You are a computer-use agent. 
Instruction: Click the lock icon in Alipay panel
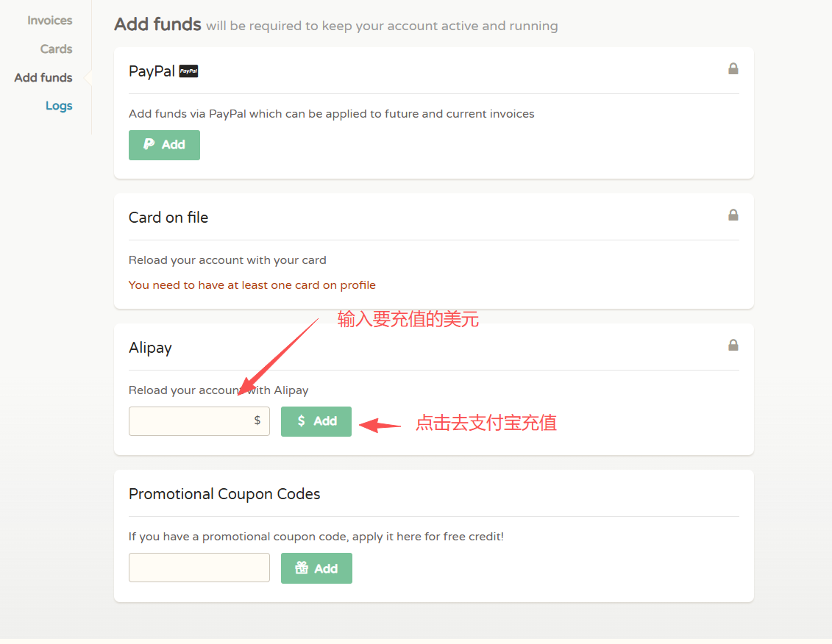point(733,346)
